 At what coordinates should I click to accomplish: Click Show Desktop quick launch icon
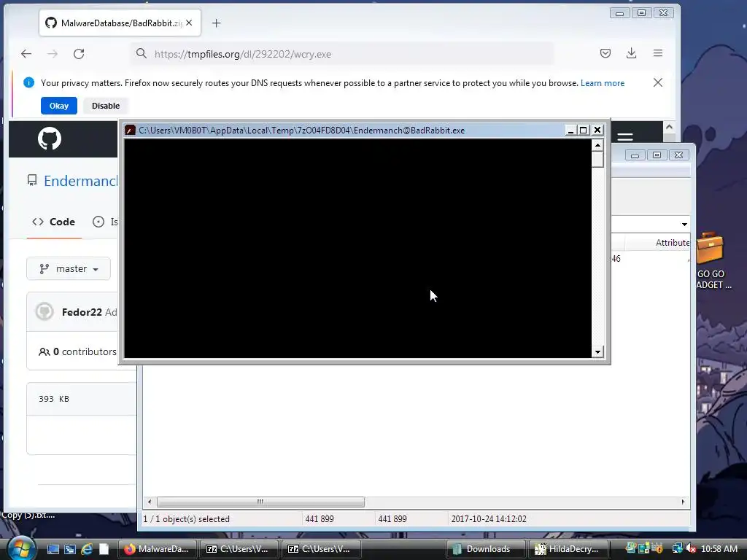[x=53, y=549]
